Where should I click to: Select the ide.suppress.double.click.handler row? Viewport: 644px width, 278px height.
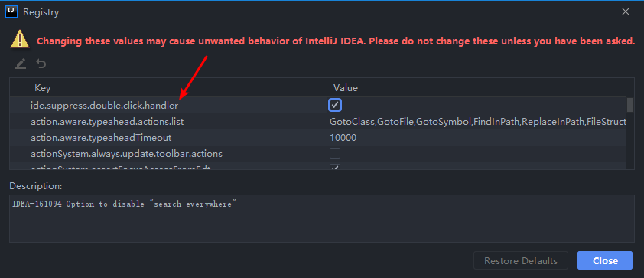click(x=318, y=105)
